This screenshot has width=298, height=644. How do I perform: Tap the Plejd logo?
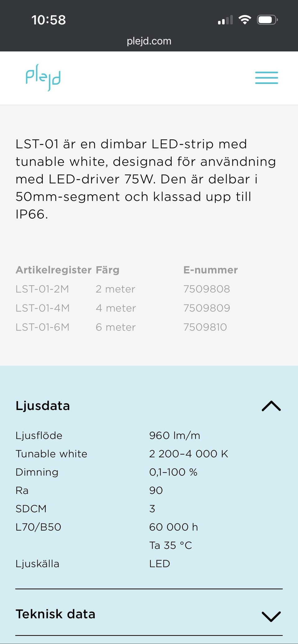[x=43, y=77]
